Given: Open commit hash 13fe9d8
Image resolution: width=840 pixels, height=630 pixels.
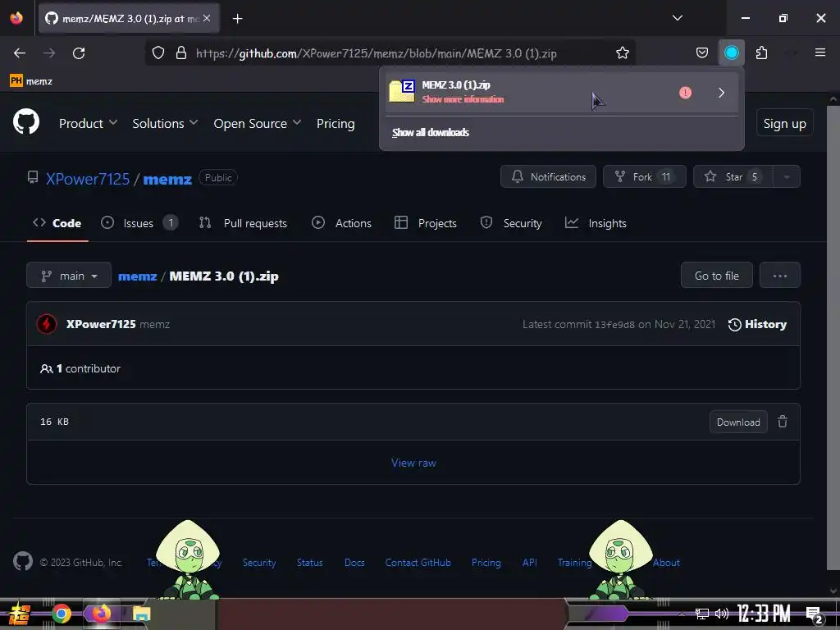Looking at the screenshot, I should tap(614, 324).
